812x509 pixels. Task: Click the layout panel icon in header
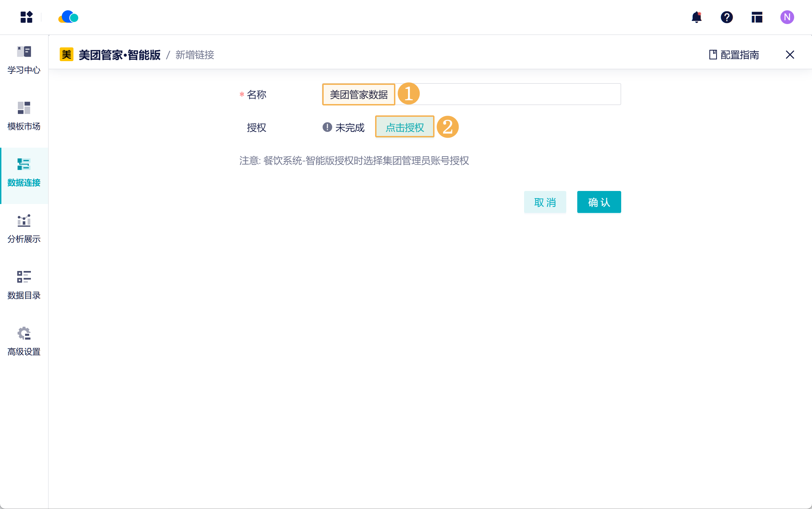coord(757,17)
